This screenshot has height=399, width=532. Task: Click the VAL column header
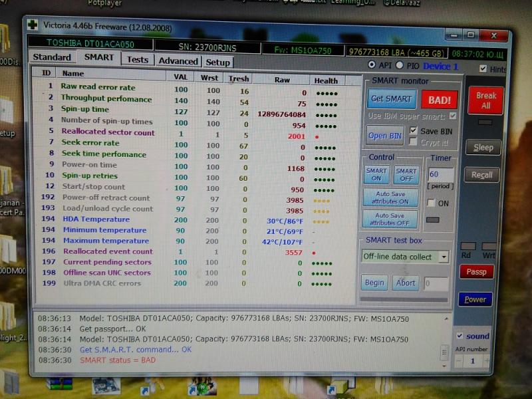click(180, 77)
